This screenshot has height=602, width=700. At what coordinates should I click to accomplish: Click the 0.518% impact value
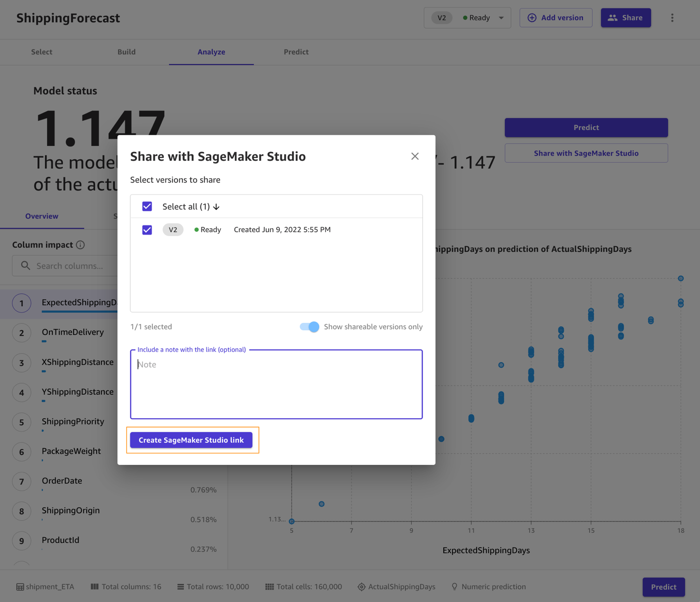203,520
